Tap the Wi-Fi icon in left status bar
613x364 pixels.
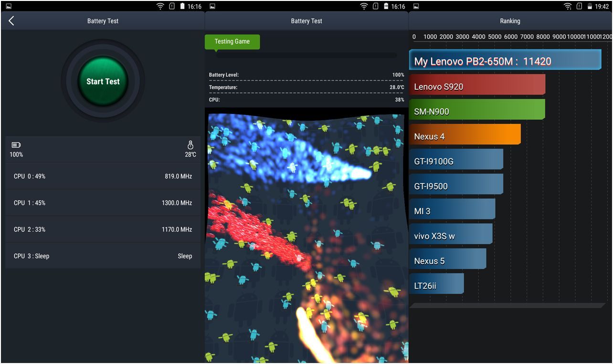point(160,7)
